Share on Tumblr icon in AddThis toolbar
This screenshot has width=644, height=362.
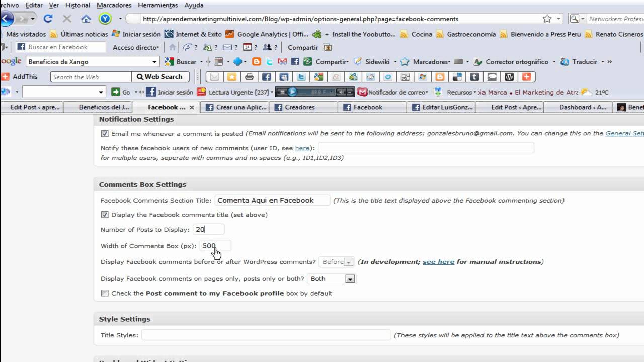click(474, 77)
